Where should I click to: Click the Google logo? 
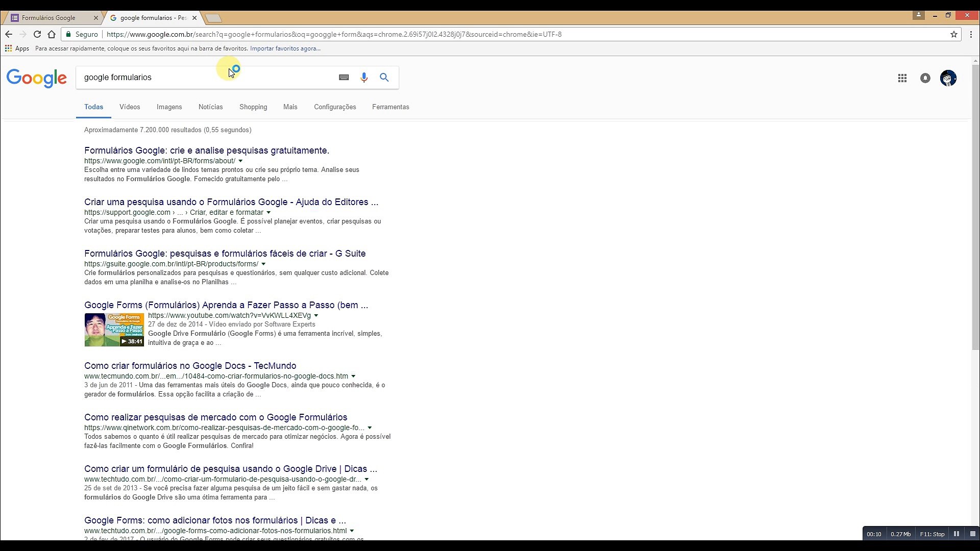37,78
